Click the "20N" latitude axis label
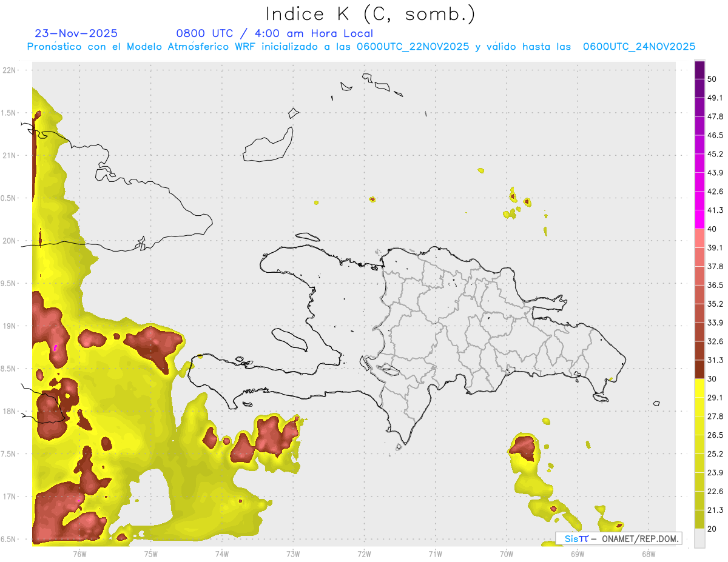This screenshot has width=728, height=562. pos(9,241)
